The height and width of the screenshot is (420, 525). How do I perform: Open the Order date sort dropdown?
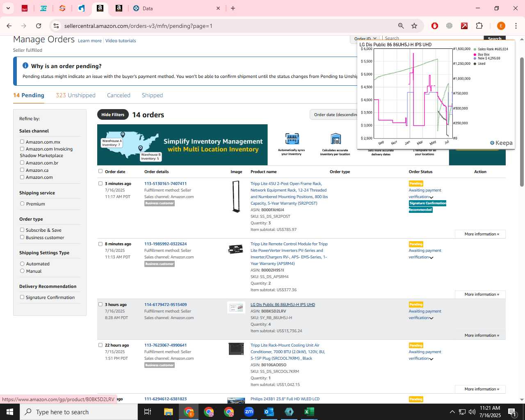[x=333, y=115]
